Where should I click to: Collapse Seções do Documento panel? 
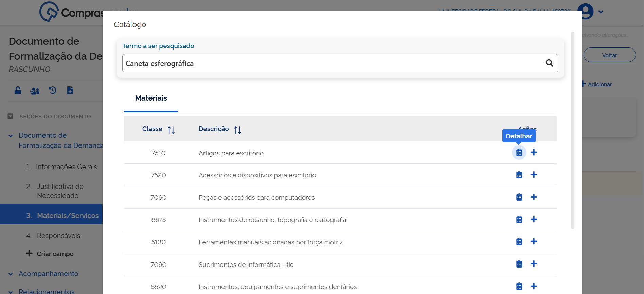click(11, 116)
